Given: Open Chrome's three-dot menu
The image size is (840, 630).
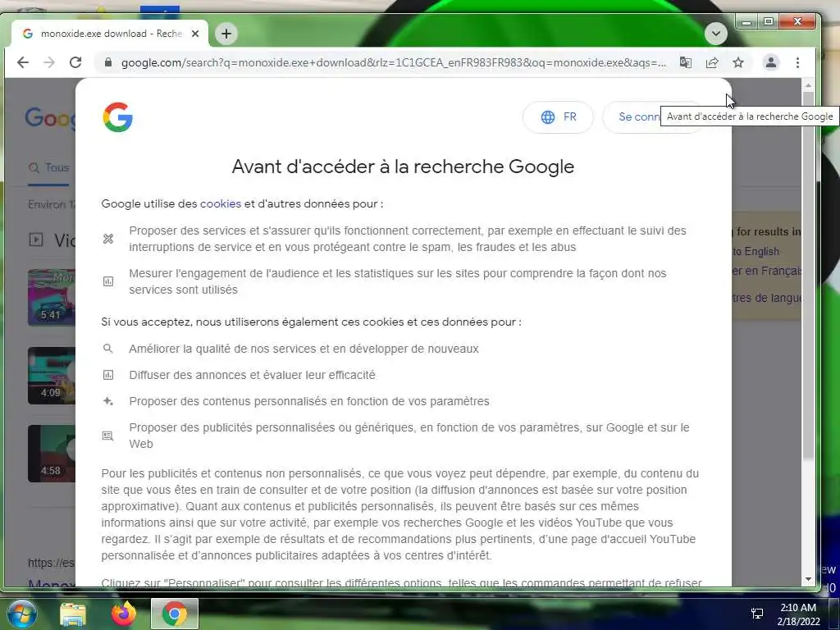Looking at the screenshot, I should pos(797,62).
